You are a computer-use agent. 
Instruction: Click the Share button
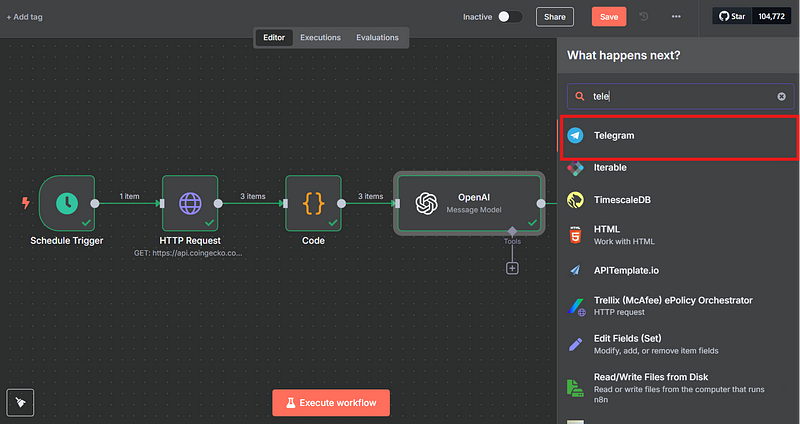tap(555, 17)
